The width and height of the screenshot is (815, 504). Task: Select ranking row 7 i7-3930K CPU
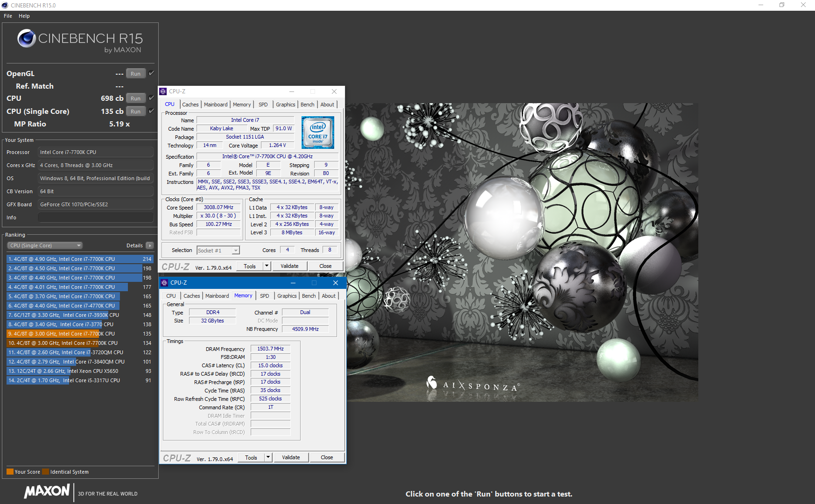pyautogui.click(x=80, y=315)
